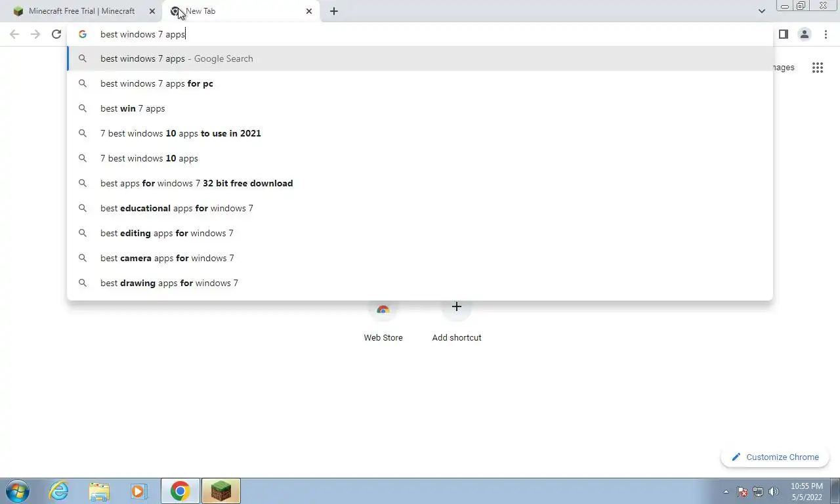Open Action Center flag icon
The height and width of the screenshot is (504, 840).
click(x=742, y=492)
